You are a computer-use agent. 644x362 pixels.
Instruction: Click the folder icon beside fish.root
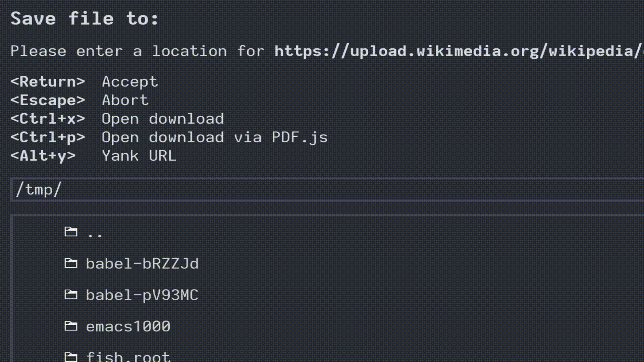click(x=71, y=356)
